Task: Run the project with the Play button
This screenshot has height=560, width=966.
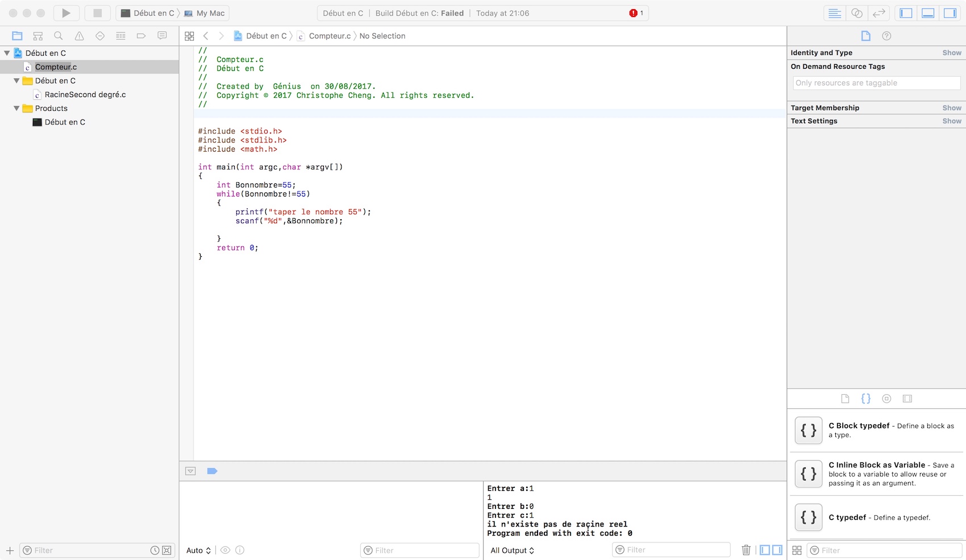Action: tap(66, 13)
